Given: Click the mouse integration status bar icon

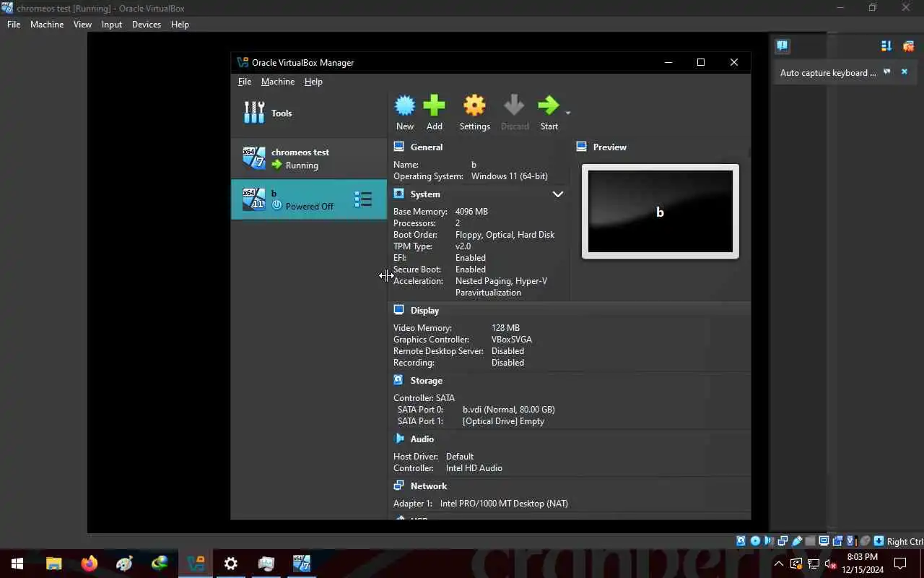Looking at the screenshot, I should point(865,541).
